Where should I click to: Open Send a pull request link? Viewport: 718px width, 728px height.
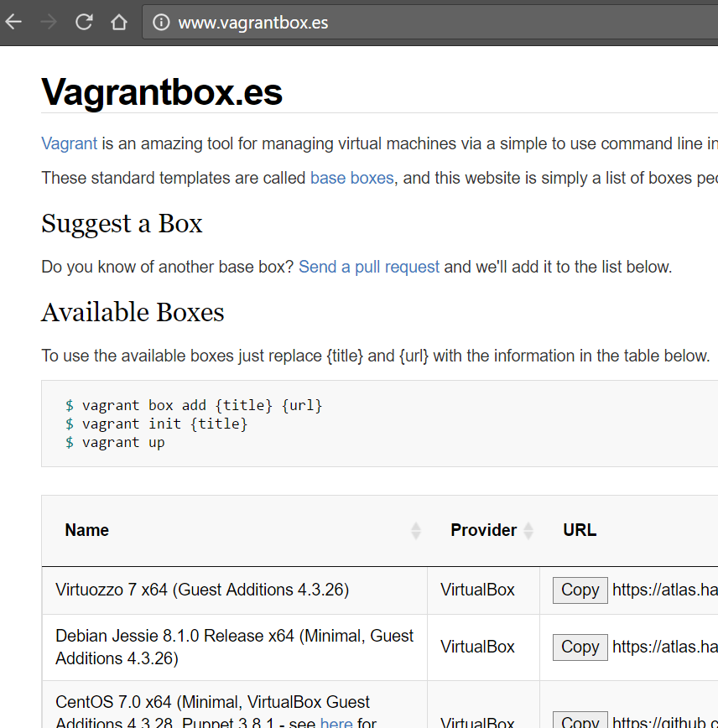[x=369, y=267]
